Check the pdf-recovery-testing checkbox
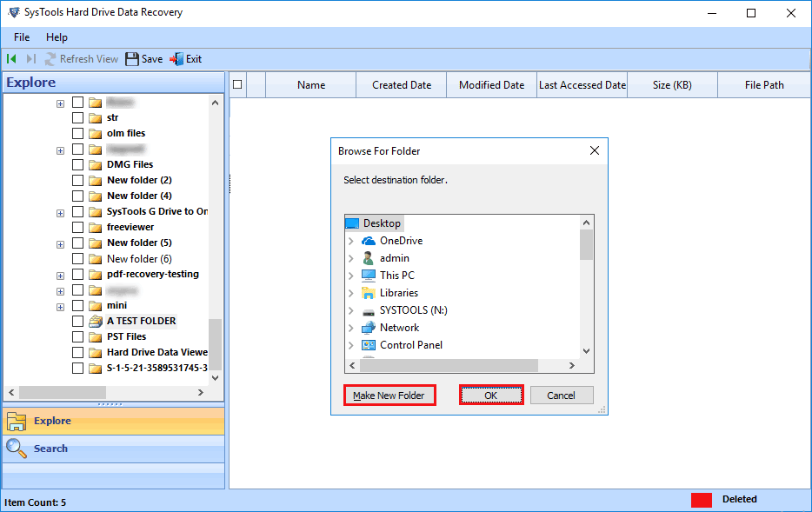Viewport: 812px width, 512px height. (x=77, y=274)
